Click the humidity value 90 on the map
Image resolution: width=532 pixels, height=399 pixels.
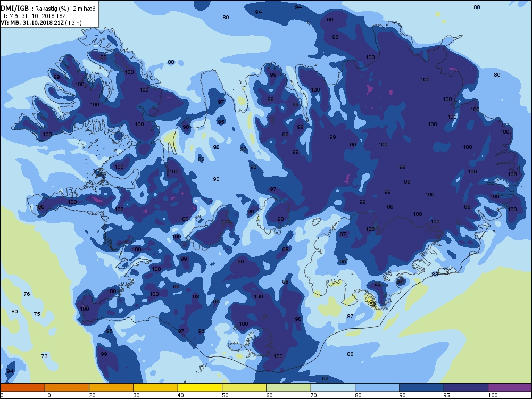tap(216, 179)
